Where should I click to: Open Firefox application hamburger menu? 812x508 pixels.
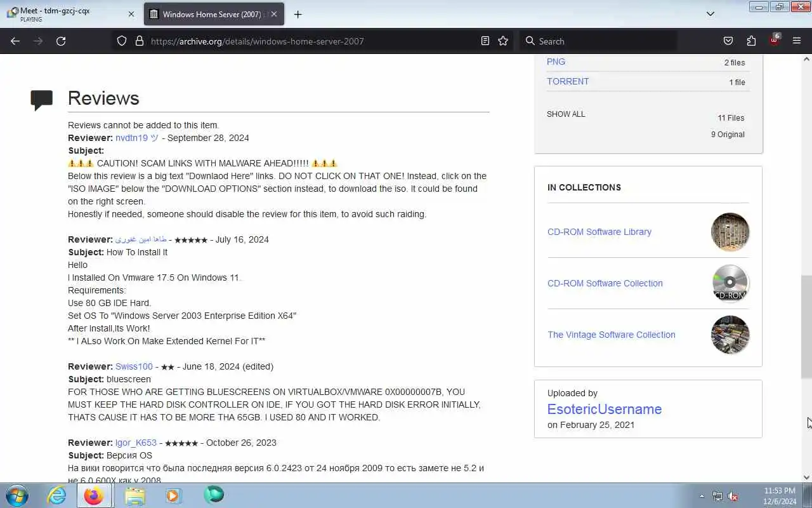(797, 41)
